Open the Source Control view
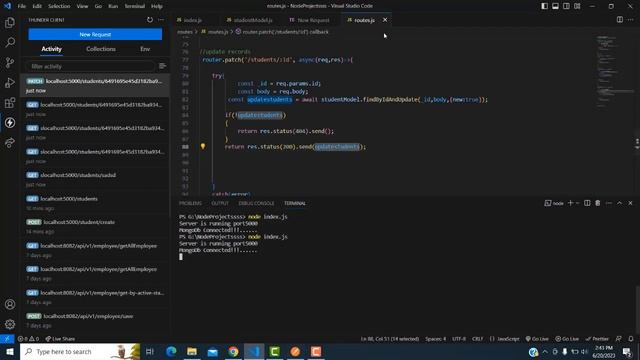640x360 pixels. point(10,62)
